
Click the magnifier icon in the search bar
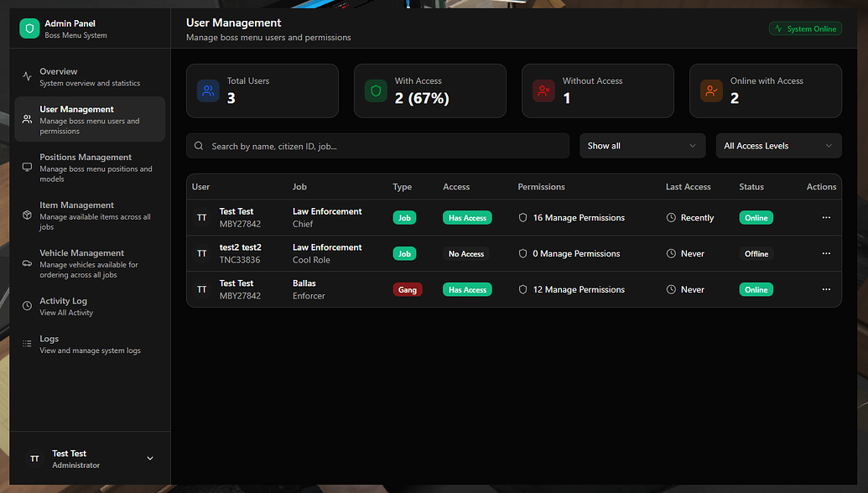(x=199, y=146)
